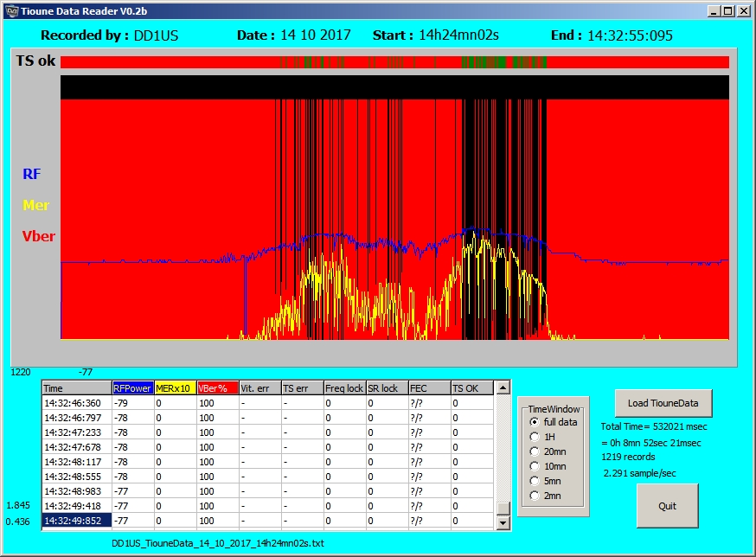Choose the 20mn time window
Screen dimensions: 756x557
click(x=535, y=451)
